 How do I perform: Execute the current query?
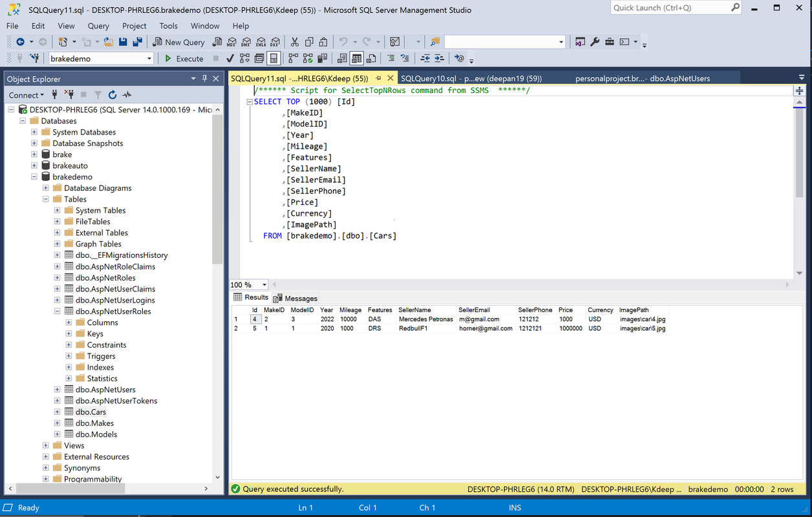184,58
